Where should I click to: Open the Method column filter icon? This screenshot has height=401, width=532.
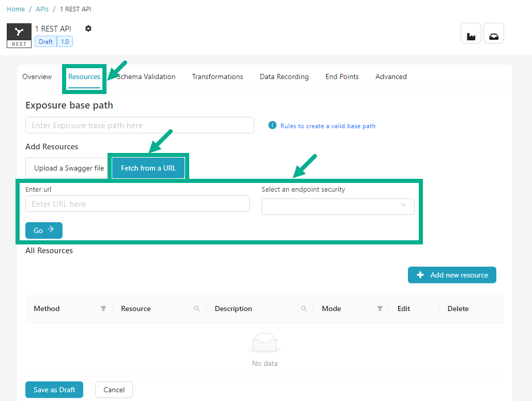coord(103,309)
